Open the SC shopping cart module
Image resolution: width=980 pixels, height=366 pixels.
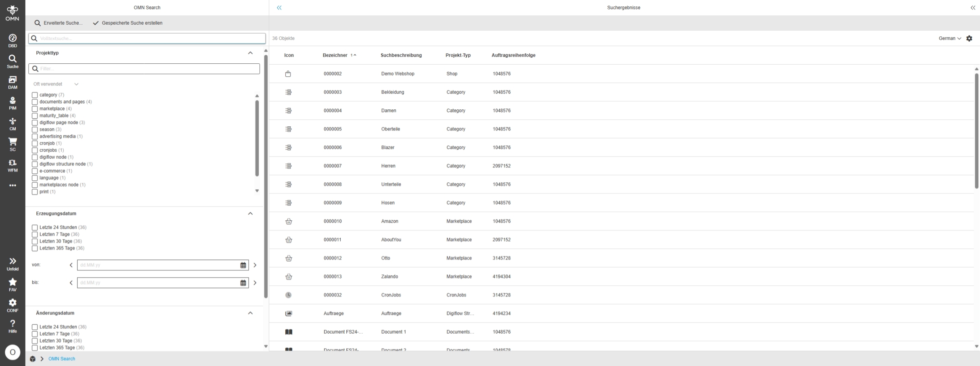click(13, 144)
